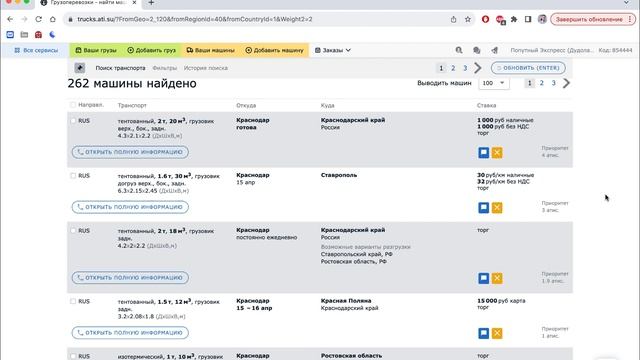Click the magnifier search icon in ATI header
Image resolution: width=640 pixels, height=360 pixels.
[459, 50]
